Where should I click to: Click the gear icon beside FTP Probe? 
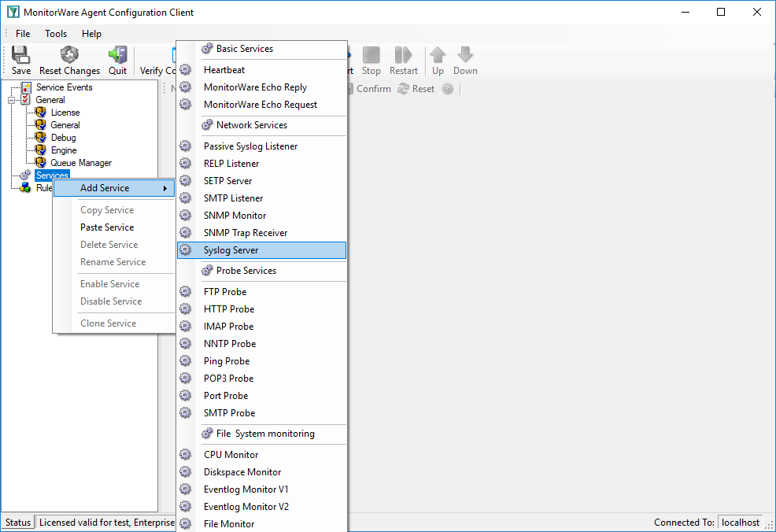point(186,291)
